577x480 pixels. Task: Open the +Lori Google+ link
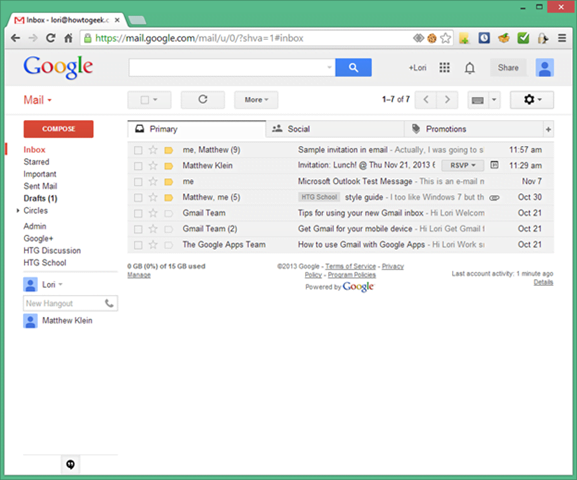click(417, 68)
